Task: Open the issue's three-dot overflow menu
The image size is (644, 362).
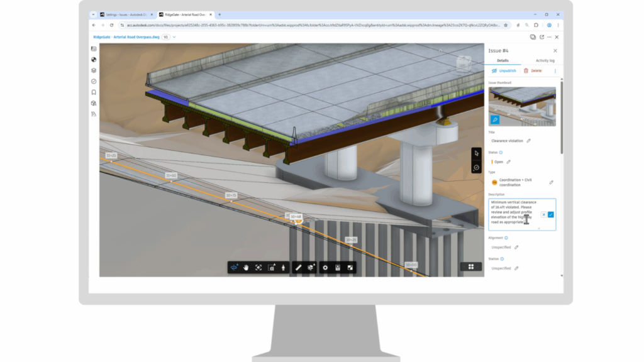Action: pyautogui.click(x=555, y=70)
